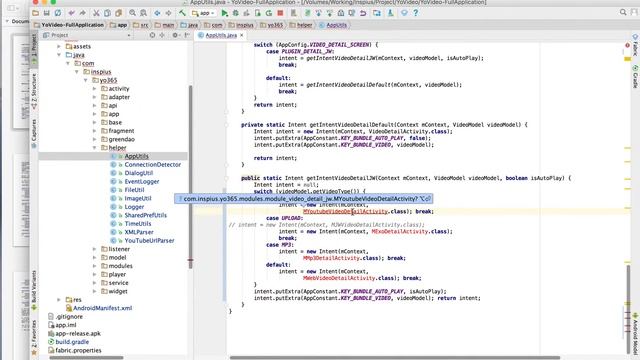Click the Make Project hammer icon
Image resolution: width=640 pixels, height=360 pixels.
(182, 13)
